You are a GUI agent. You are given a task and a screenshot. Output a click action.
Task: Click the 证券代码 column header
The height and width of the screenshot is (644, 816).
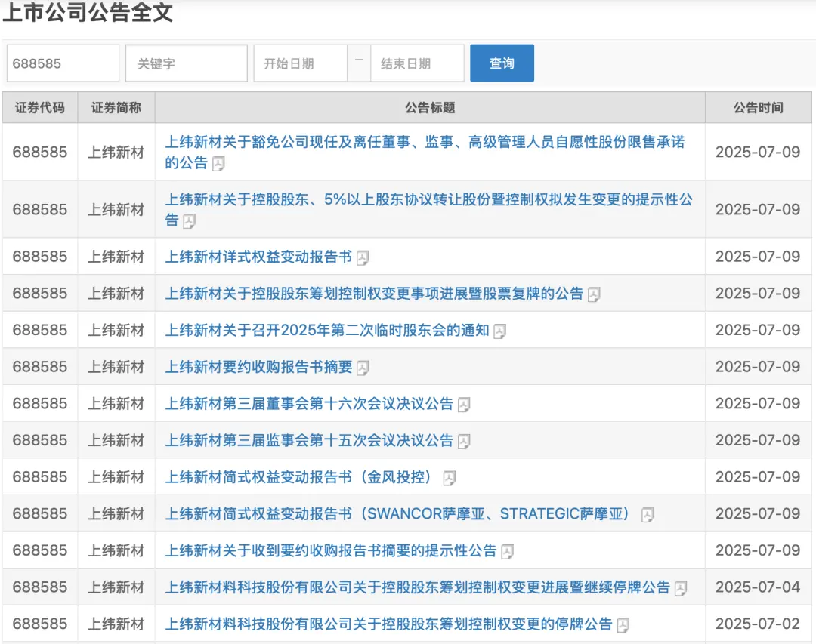(40, 108)
